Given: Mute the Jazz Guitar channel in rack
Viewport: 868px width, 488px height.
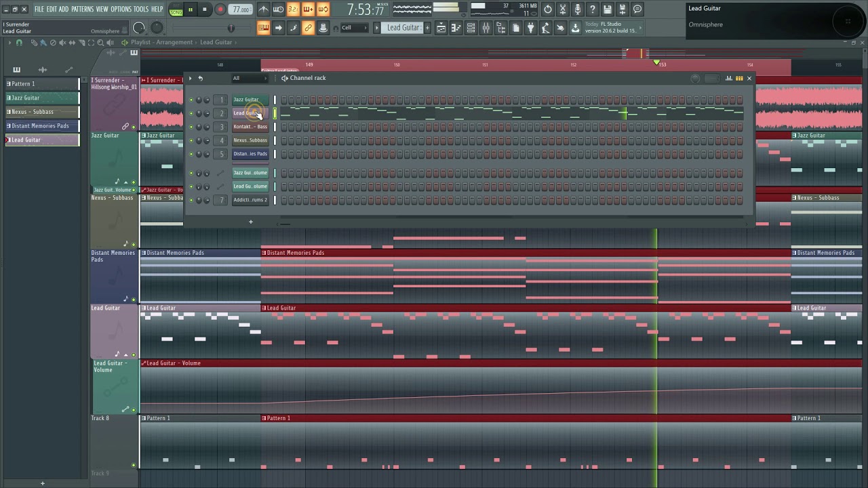Looking at the screenshot, I should click(x=191, y=100).
